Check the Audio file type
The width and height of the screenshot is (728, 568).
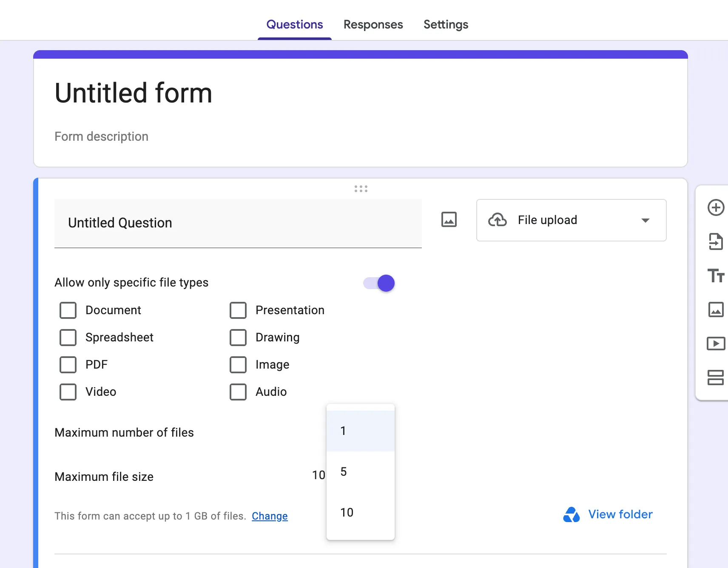[x=238, y=392]
